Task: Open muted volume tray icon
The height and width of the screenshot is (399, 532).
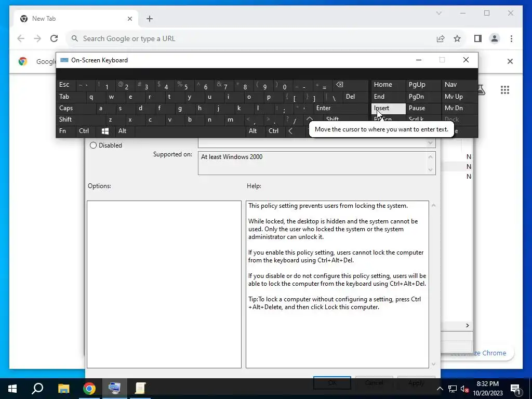Action: 464,389
